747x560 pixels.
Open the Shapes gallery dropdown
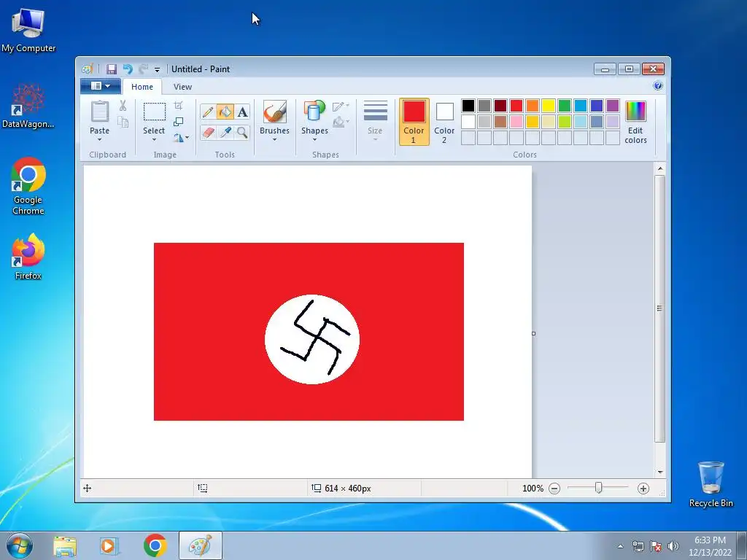(314, 140)
